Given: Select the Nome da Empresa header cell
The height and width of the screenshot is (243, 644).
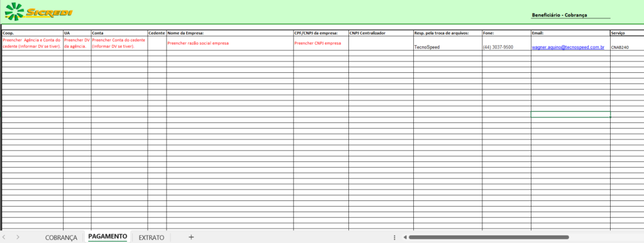Looking at the screenshot, I should point(230,33).
